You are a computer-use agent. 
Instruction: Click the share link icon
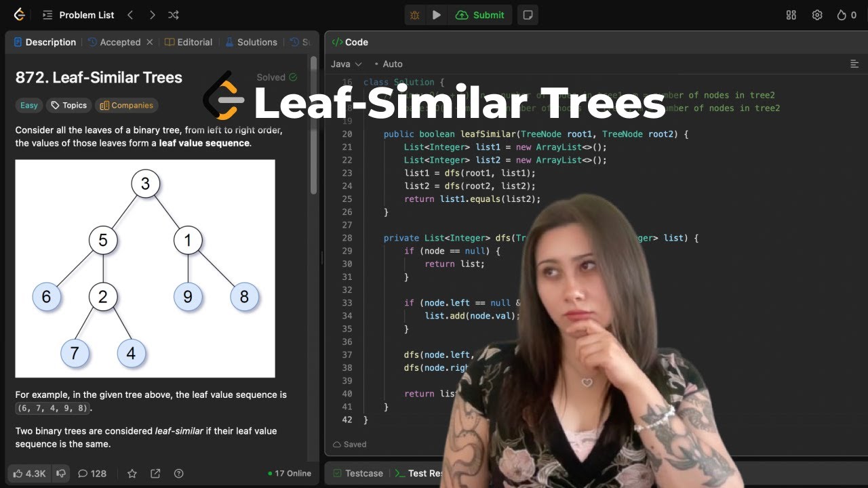155,473
